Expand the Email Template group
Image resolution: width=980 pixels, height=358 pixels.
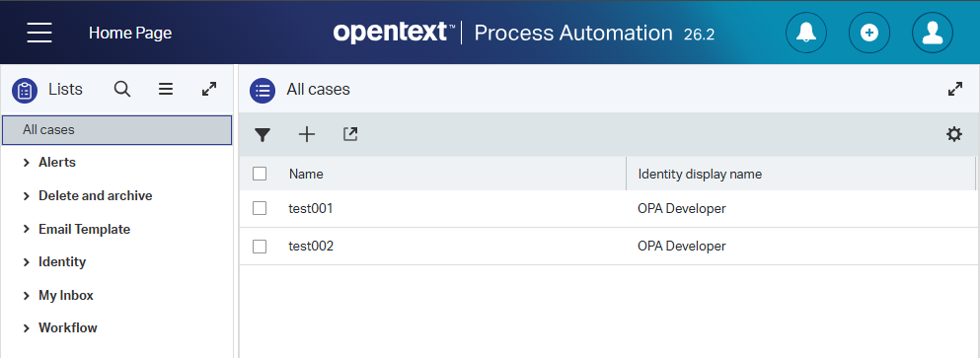coord(27,229)
